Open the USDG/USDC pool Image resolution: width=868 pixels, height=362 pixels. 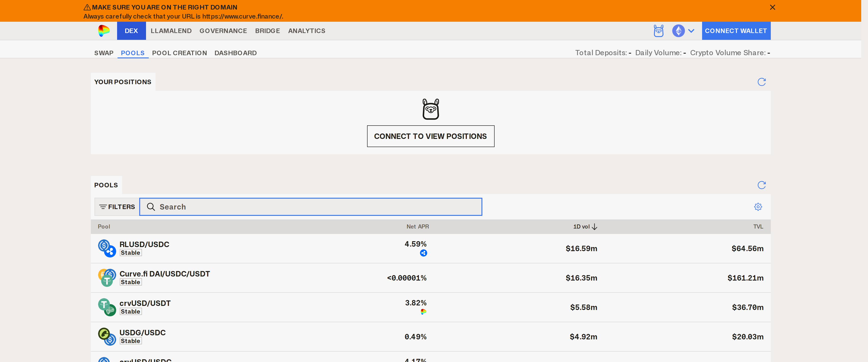pos(143,332)
